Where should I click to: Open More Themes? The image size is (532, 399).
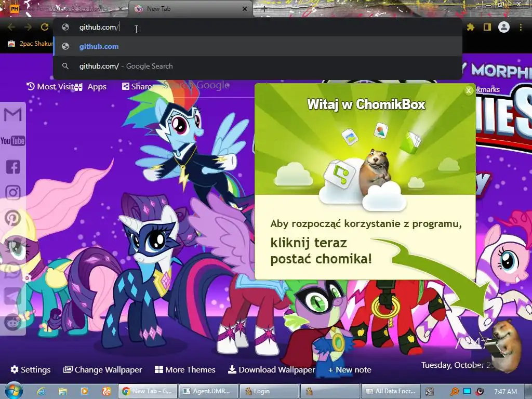coord(185,369)
